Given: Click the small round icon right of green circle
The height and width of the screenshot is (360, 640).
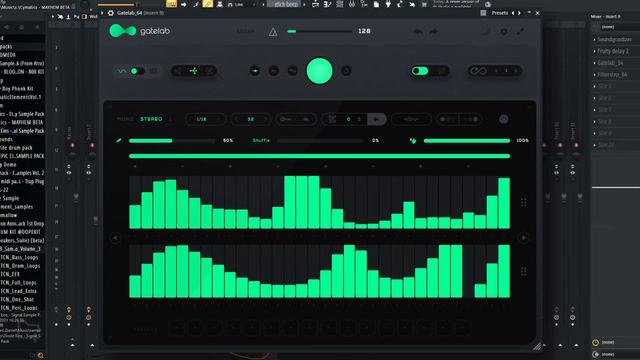Looking at the screenshot, I should [x=346, y=71].
